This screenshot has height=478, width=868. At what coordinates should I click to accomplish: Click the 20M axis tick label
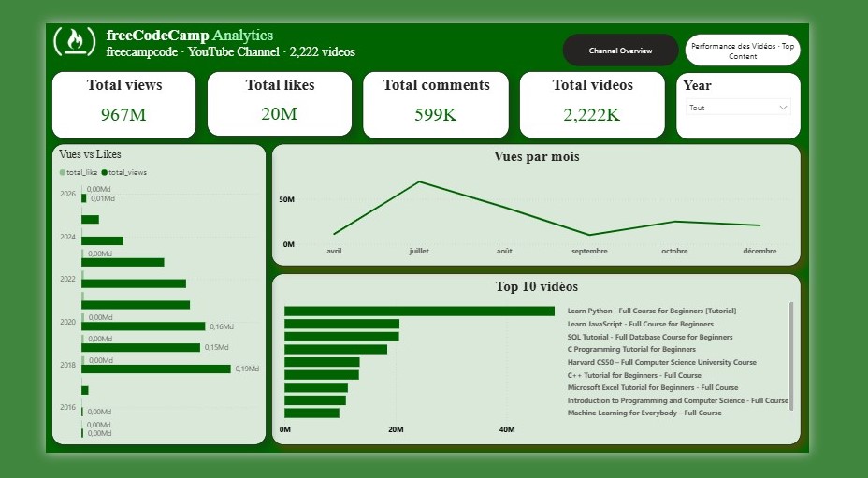396,429
